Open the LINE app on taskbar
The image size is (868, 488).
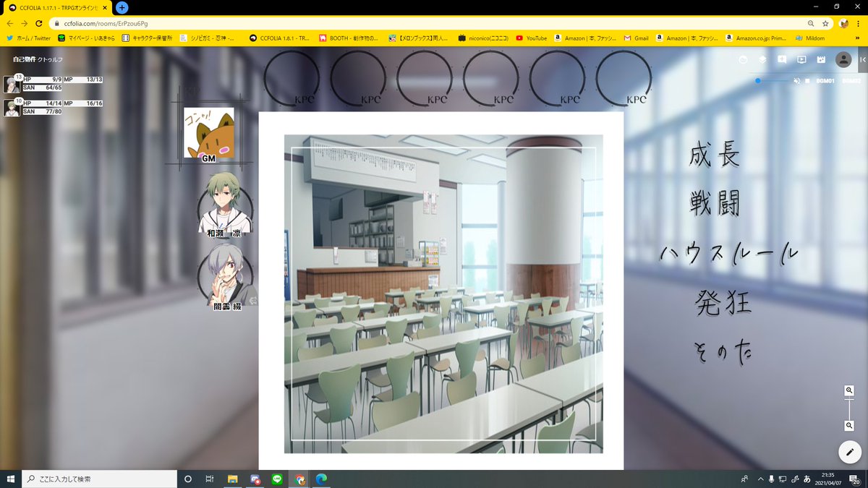(x=276, y=479)
